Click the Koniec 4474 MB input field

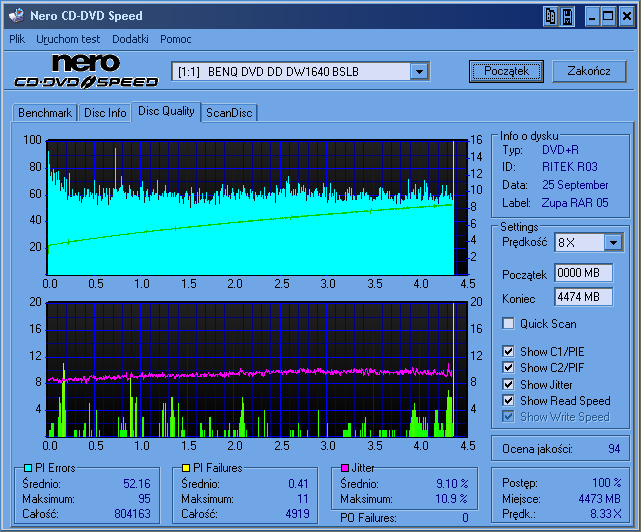coord(583,297)
